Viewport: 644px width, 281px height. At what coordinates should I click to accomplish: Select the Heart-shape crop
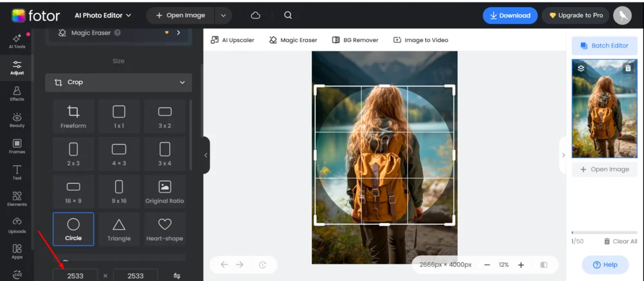165,230
